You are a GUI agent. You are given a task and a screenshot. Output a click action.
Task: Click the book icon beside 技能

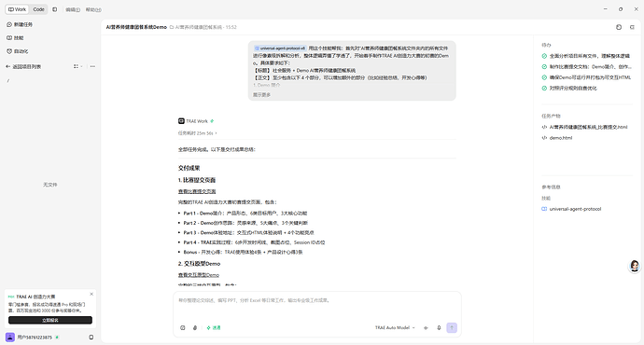(9, 37)
